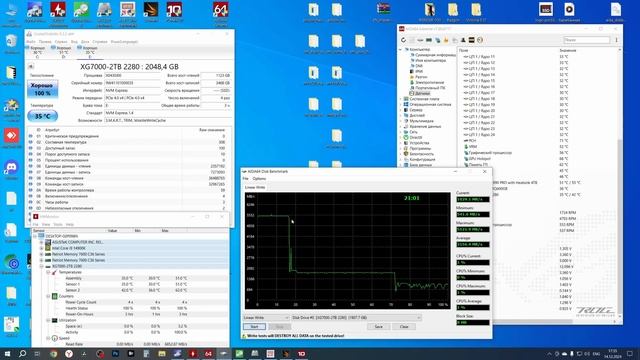
Task: Select Суммарная информация in AIDA64 tree
Action: [435, 55]
